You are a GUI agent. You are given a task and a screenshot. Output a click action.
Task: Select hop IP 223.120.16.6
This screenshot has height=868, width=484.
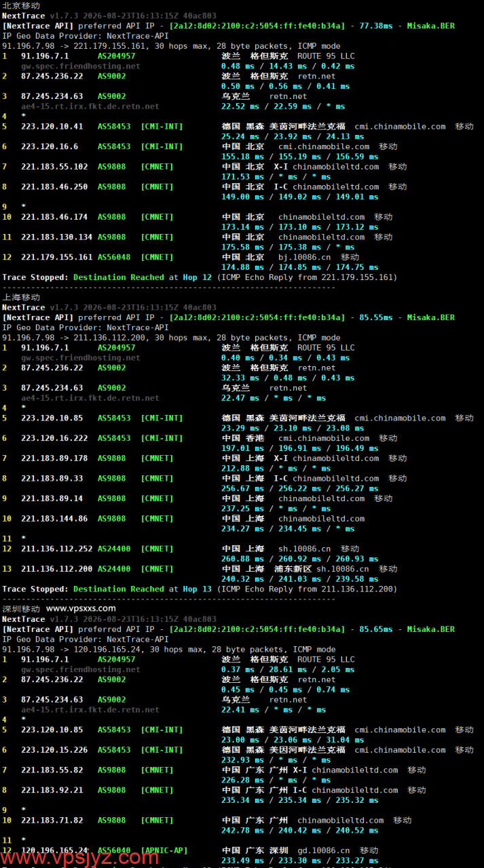(x=50, y=146)
